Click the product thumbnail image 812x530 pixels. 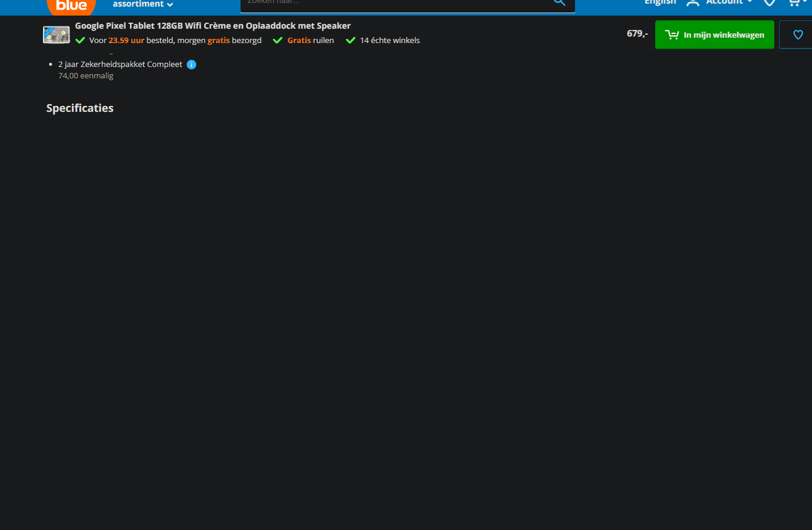point(56,34)
